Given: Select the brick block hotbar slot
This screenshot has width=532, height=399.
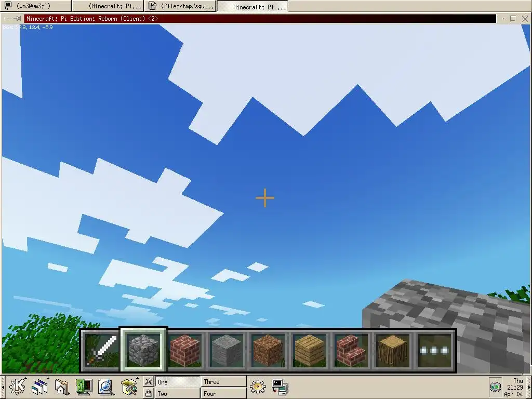Looking at the screenshot, I should (x=184, y=350).
